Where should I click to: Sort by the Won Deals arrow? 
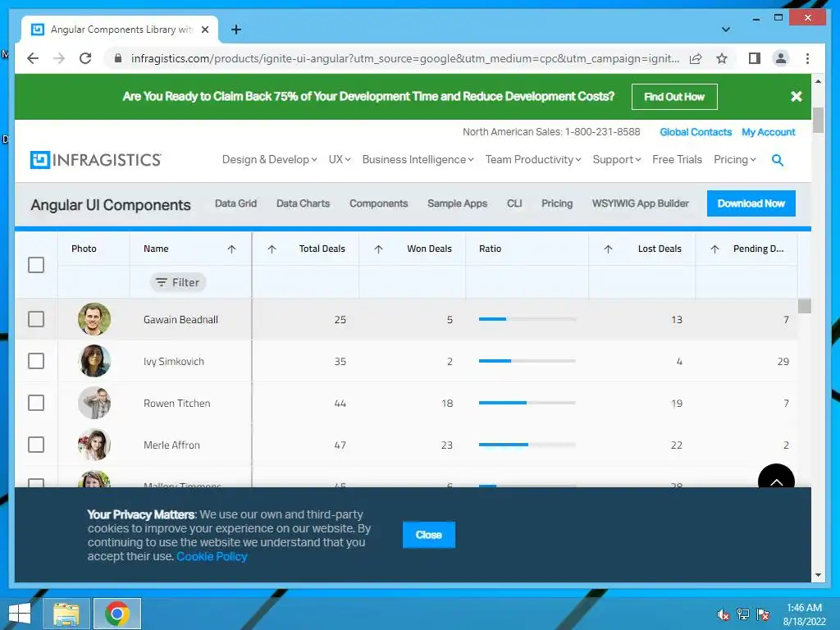pyautogui.click(x=378, y=249)
